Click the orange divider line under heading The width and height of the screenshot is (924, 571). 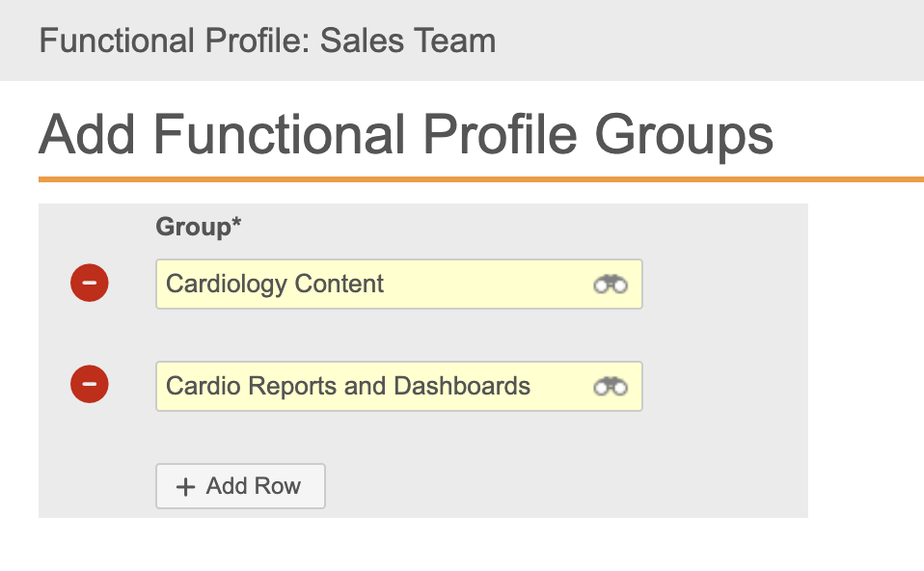pyautogui.click(x=480, y=179)
